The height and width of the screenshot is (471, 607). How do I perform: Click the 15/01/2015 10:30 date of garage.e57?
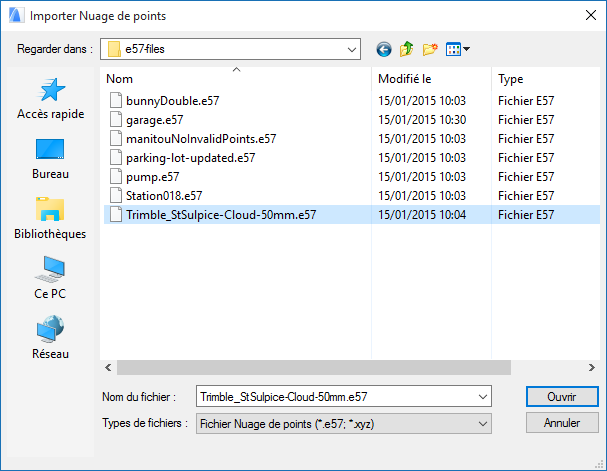[422, 120]
